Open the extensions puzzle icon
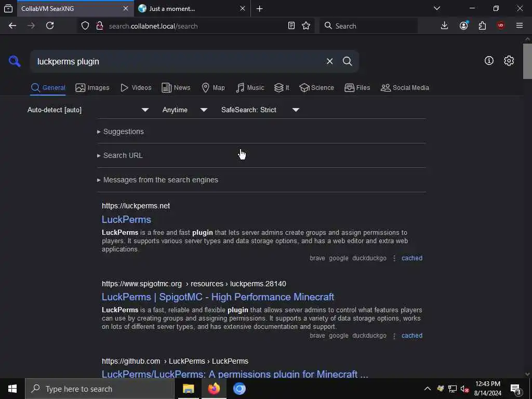 click(x=483, y=26)
